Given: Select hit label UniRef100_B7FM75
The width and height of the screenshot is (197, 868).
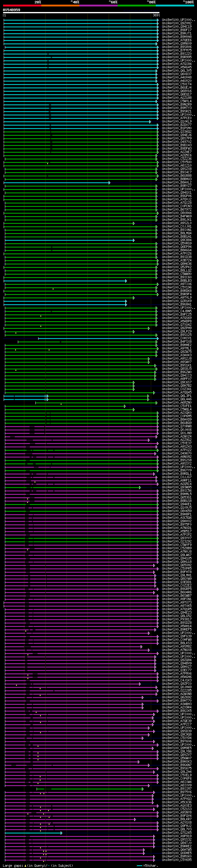Looking at the screenshot, I should coord(177,50).
